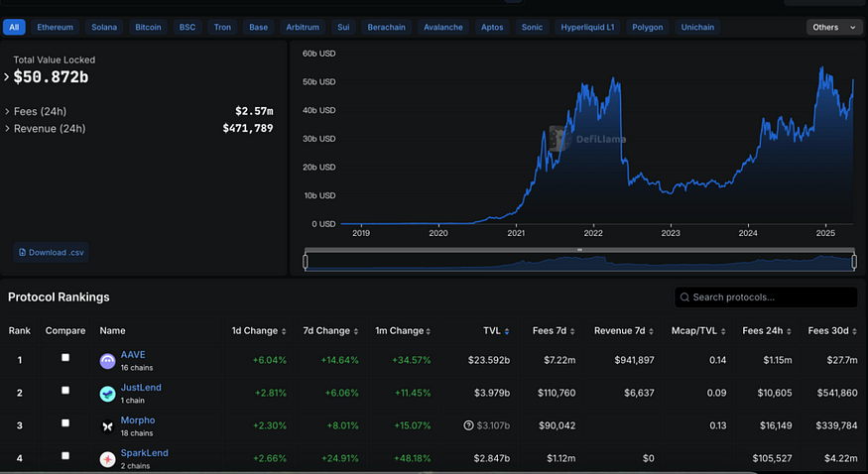Check the Compare box for SparkLend
This screenshot has width=868, height=474.
click(x=65, y=455)
